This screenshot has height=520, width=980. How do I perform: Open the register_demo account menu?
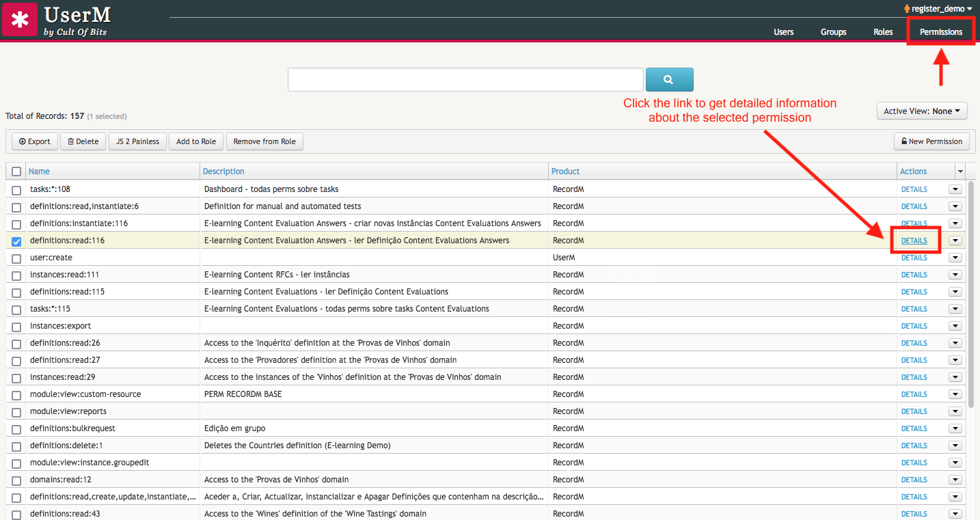coord(938,9)
